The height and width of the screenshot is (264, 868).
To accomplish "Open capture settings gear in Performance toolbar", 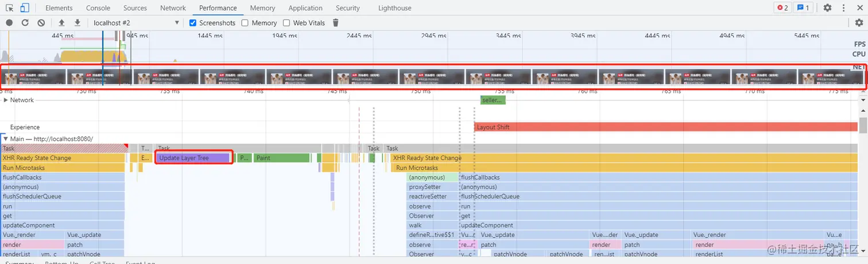I will tap(859, 23).
